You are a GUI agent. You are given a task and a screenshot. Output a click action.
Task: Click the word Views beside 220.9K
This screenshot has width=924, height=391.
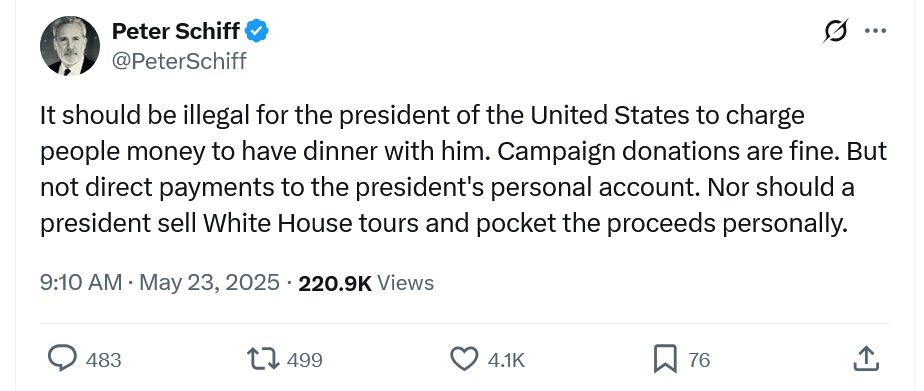point(405,283)
